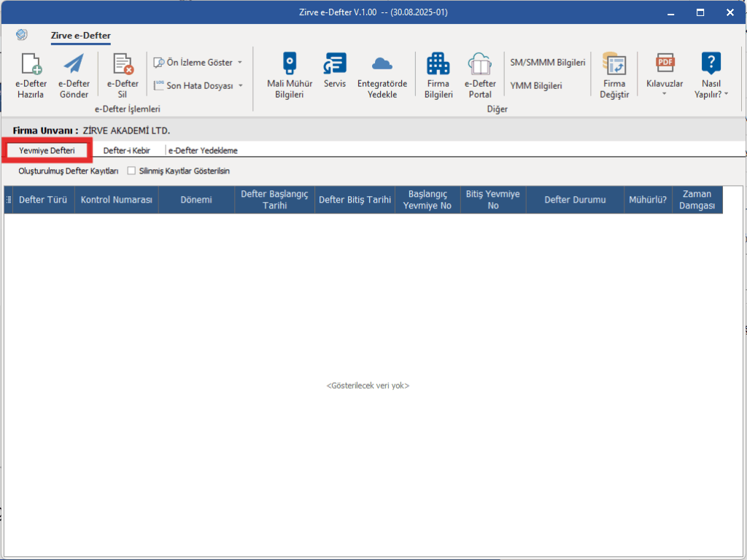Sort by Defter Durumu column

tap(575, 200)
